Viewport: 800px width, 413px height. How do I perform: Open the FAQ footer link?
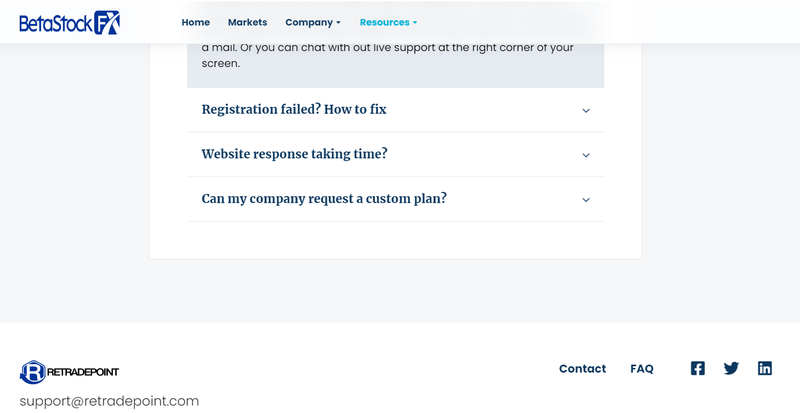click(x=642, y=369)
